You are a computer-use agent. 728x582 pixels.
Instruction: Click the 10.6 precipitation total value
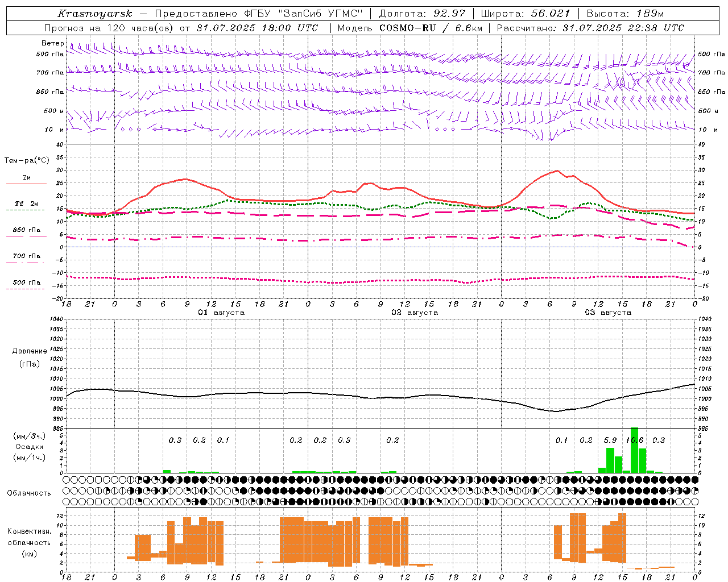tap(635, 440)
